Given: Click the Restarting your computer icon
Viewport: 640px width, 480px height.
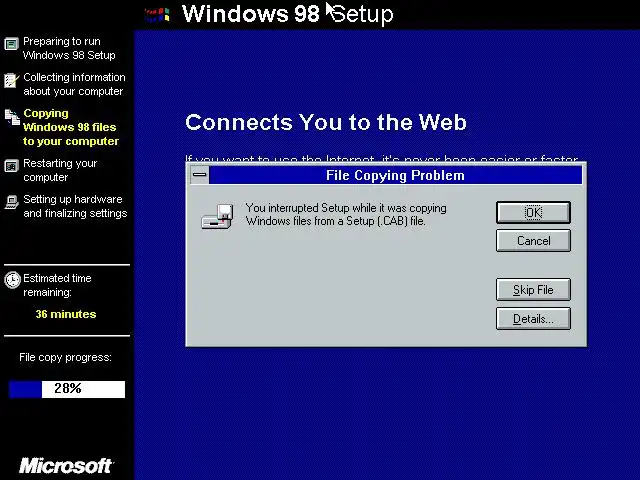Looking at the screenshot, I should (11, 166).
